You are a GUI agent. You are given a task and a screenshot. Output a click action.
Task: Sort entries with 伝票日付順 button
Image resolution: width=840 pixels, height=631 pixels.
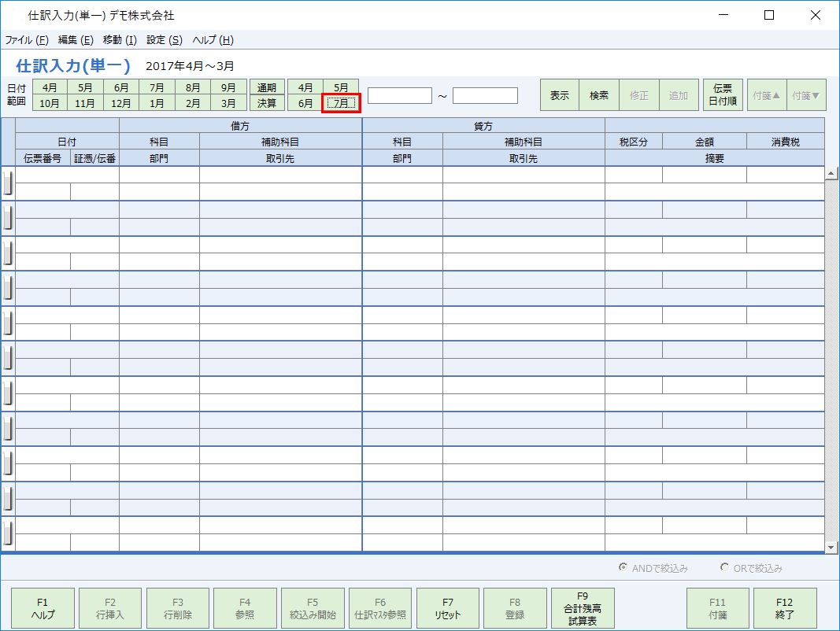tap(722, 94)
